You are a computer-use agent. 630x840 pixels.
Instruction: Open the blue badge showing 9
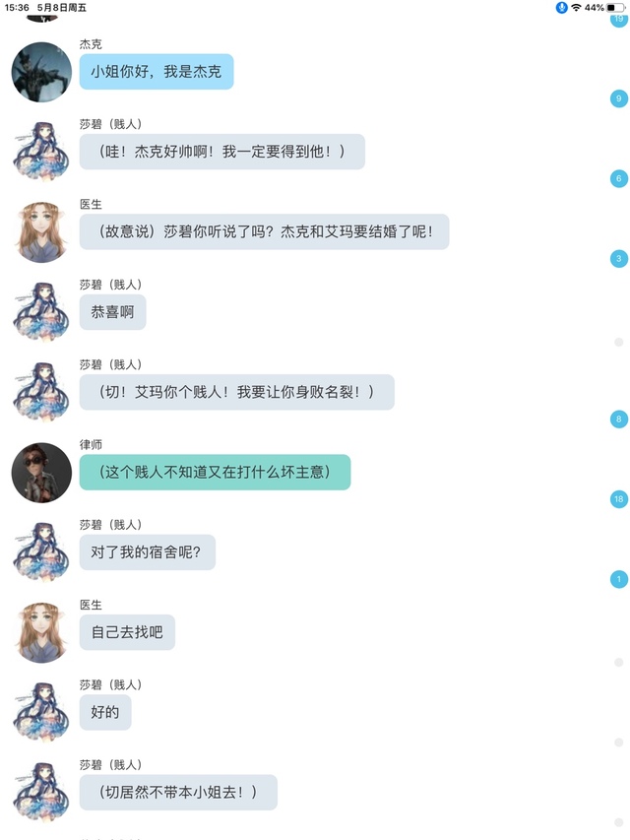click(619, 98)
